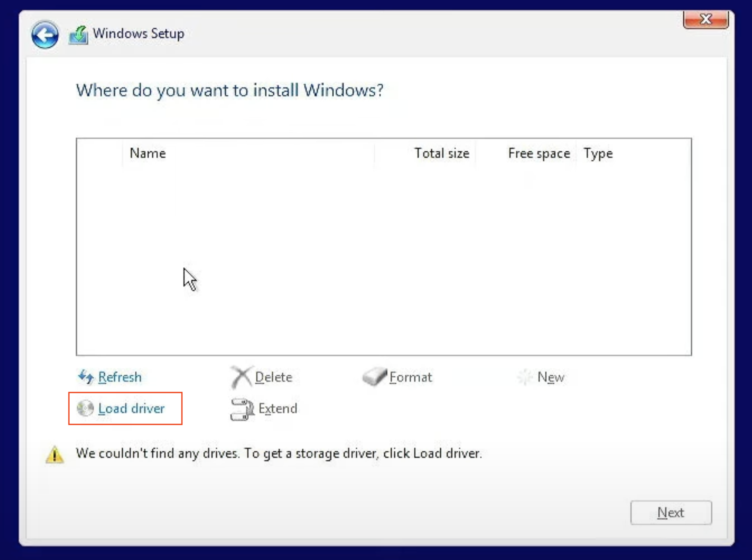Click the New sparkle icon
This screenshot has width=752, height=560.
[525, 377]
